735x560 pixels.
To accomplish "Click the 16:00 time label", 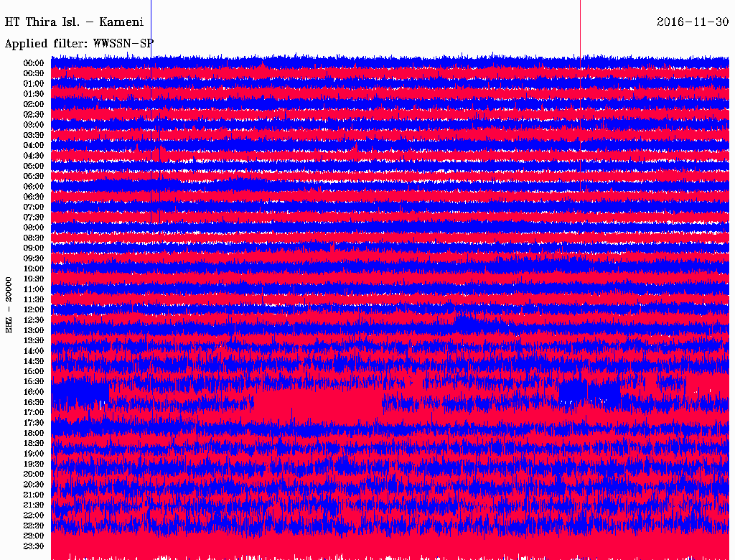I will point(34,392).
